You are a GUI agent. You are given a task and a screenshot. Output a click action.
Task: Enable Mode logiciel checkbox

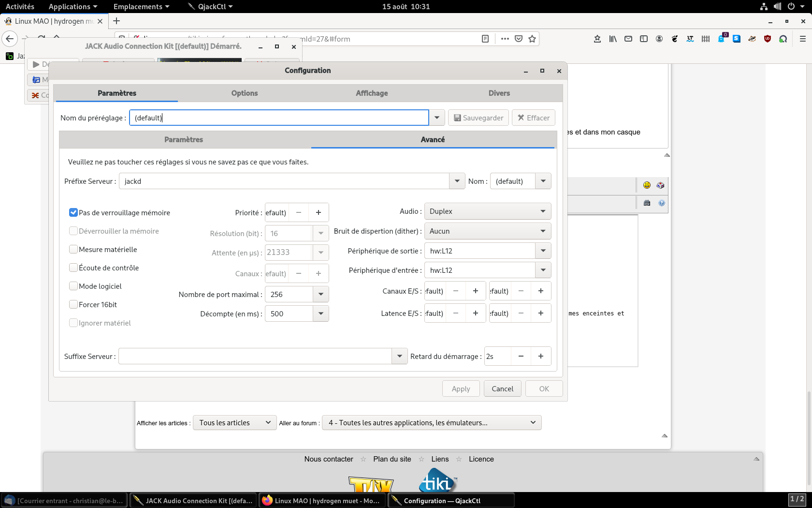[73, 286]
